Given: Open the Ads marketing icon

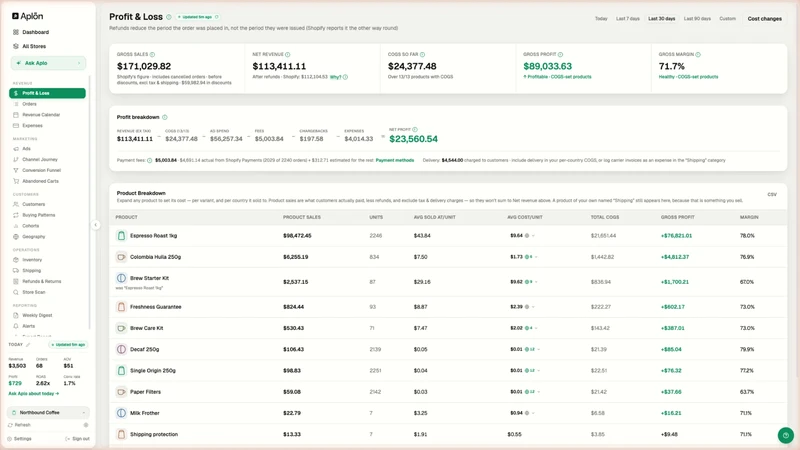Looking at the screenshot, I should 16,149.
